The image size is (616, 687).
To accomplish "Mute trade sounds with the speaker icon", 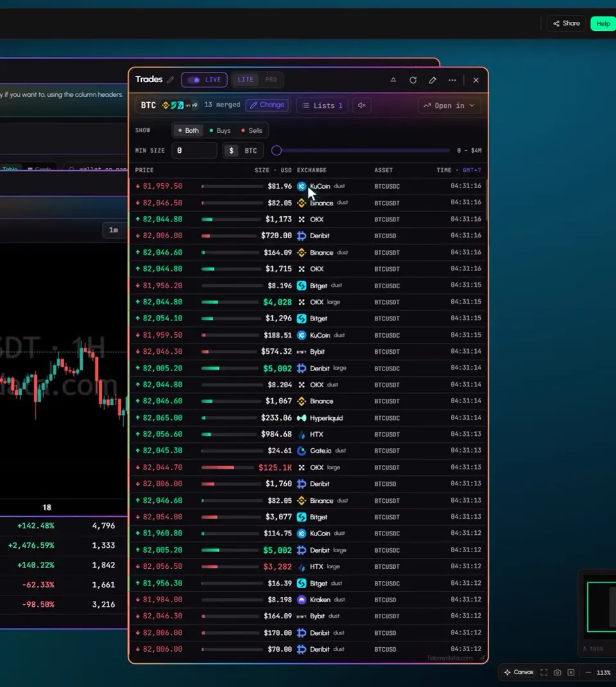I will click(362, 105).
